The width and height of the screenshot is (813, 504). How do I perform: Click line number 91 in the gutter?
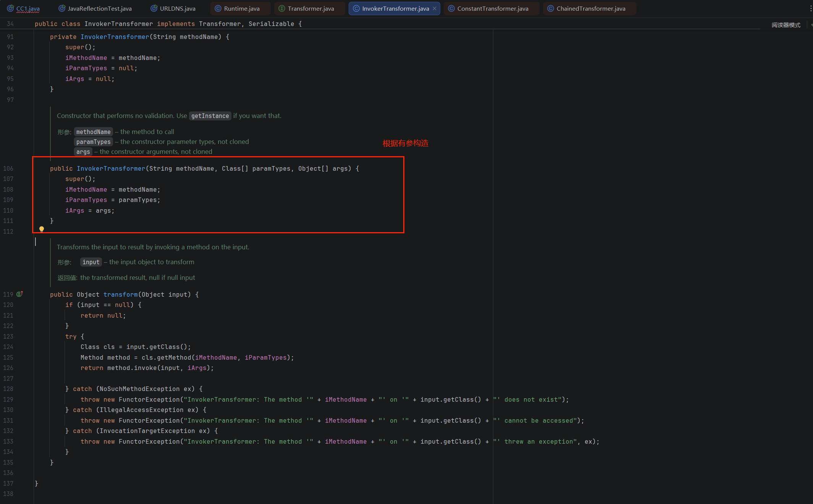tap(10, 37)
